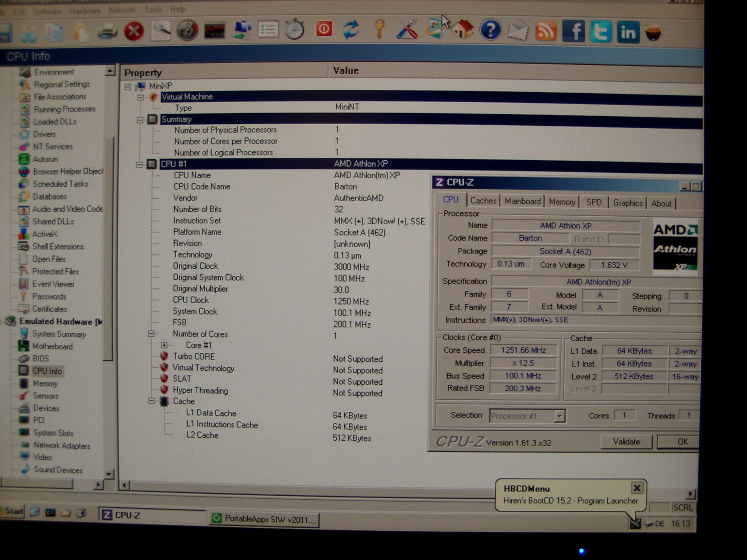Collapse the Virtual Machine node

click(x=140, y=98)
